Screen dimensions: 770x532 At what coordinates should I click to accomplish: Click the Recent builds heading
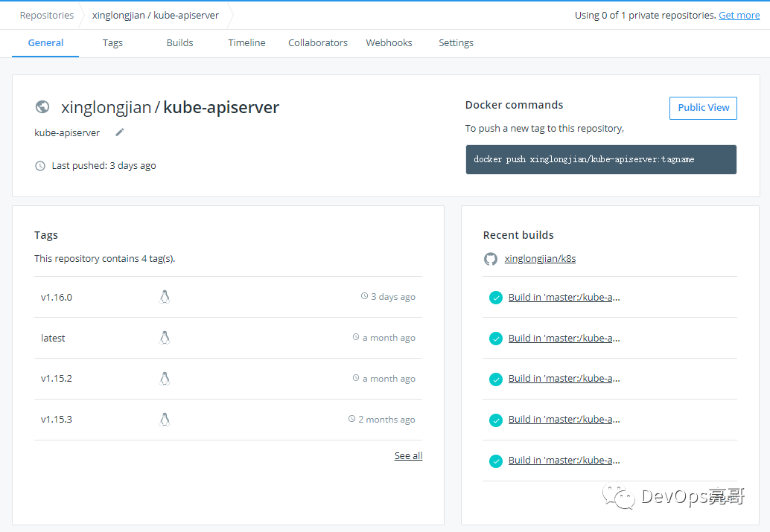click(x=518, y=235)
